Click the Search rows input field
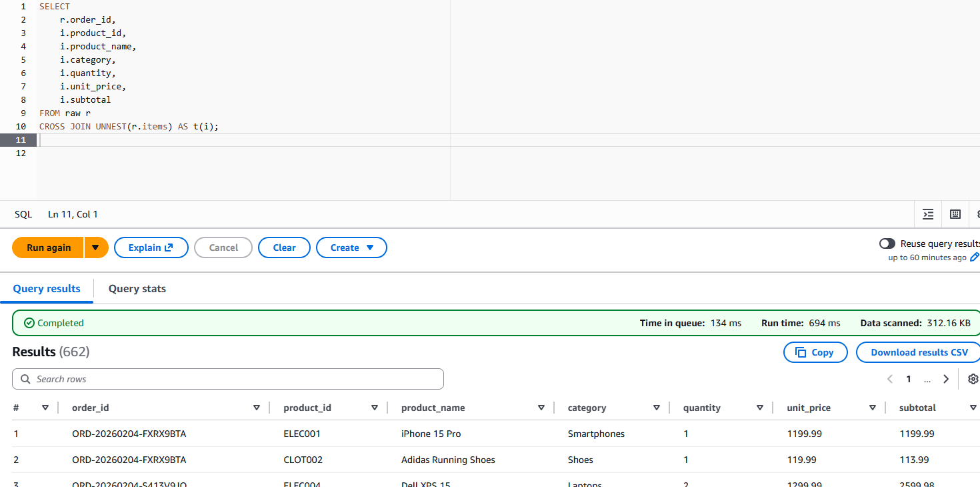Viewport: 980px width, 487px height. (x=228, y=379)
